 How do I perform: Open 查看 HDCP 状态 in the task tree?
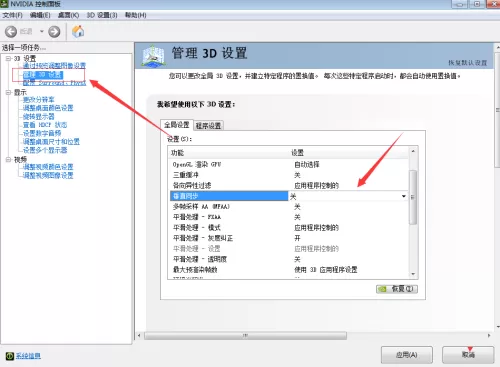[45, 125]
